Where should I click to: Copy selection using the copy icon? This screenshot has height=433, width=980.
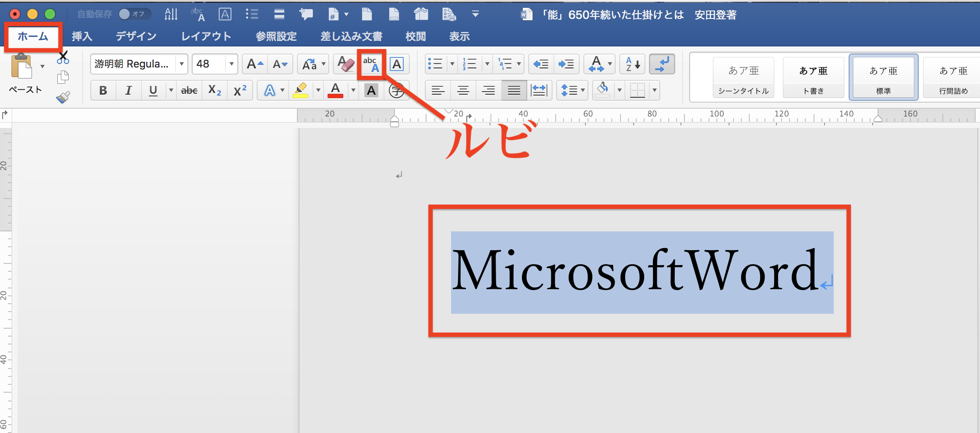(x=63, y=77)
